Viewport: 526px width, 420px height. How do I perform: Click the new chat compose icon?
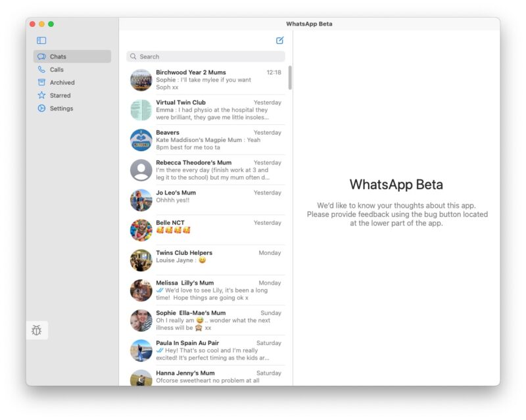280,41
